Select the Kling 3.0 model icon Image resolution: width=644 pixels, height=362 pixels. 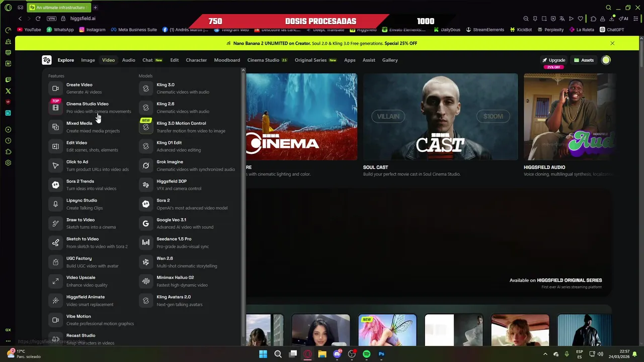(146, 88)
